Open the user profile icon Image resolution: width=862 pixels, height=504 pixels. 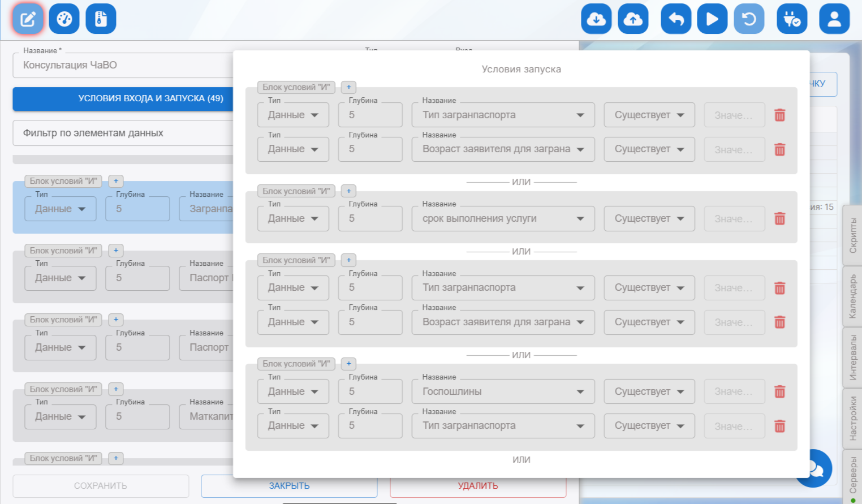point(834,19)
